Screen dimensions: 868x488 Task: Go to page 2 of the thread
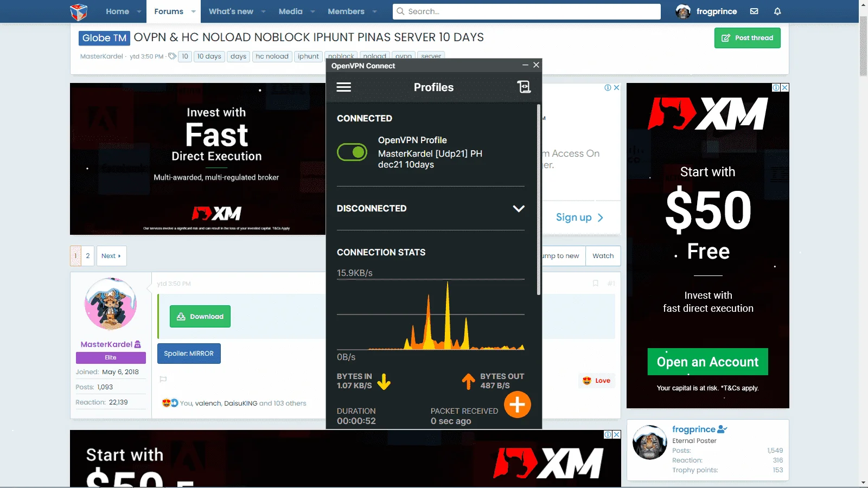[88, 256]
